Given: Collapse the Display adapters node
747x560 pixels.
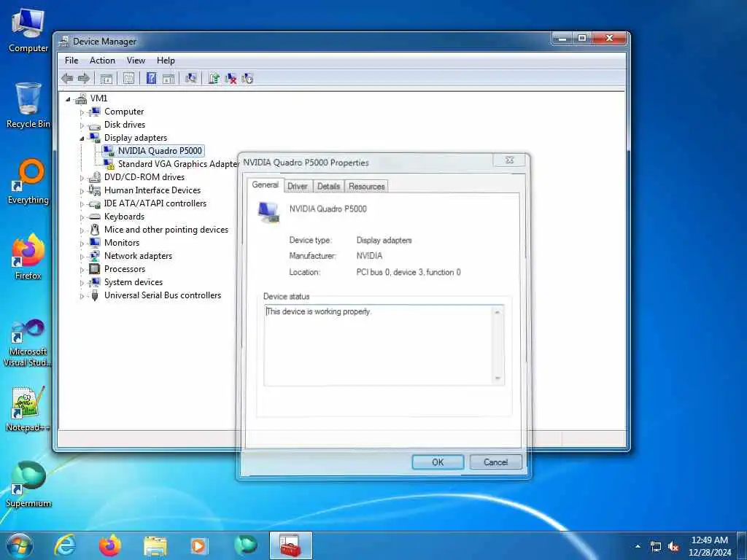Looking at the screenshot, I should [82, 139].
